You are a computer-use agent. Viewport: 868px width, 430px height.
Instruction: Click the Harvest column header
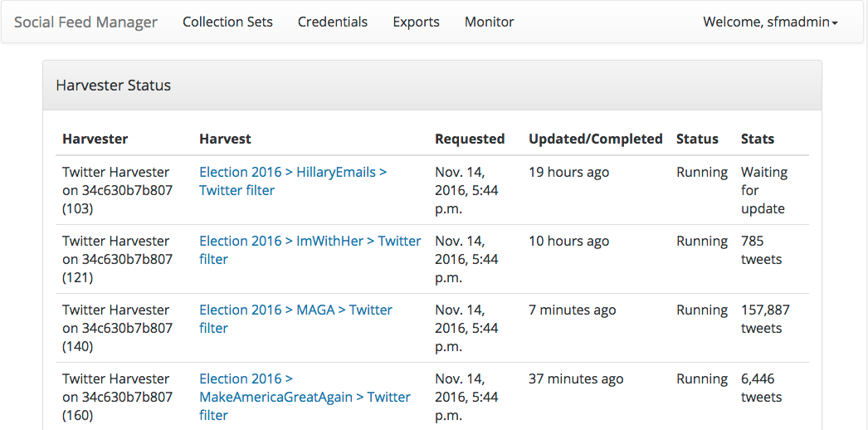point(225,139)
